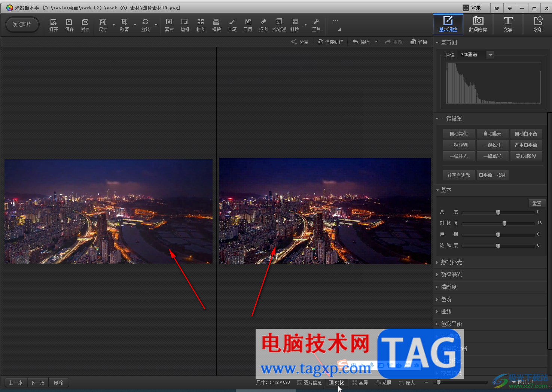The image size is (552, 392).
Task: Click 数字点测光 button
Action: [x=459, y=175]
